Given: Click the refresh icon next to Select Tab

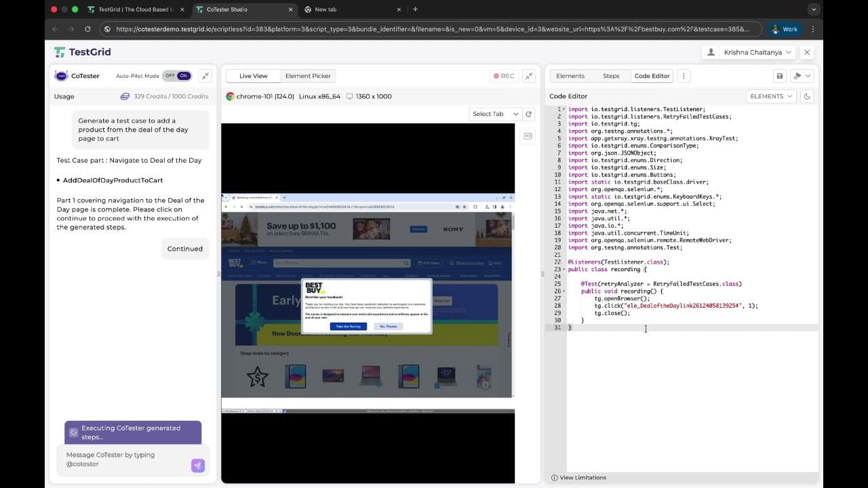Looking at the screenshot, I should tap(528, 114).
